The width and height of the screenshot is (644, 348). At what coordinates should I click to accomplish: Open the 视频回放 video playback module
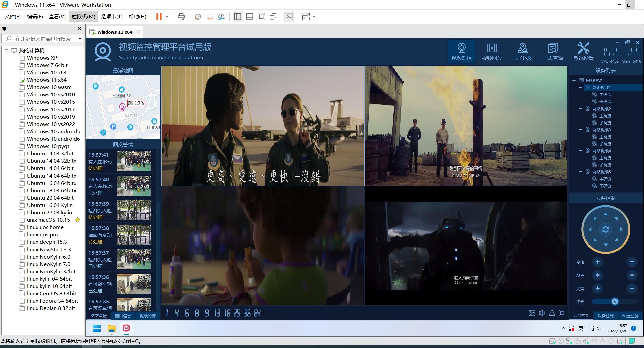[492, 51]
